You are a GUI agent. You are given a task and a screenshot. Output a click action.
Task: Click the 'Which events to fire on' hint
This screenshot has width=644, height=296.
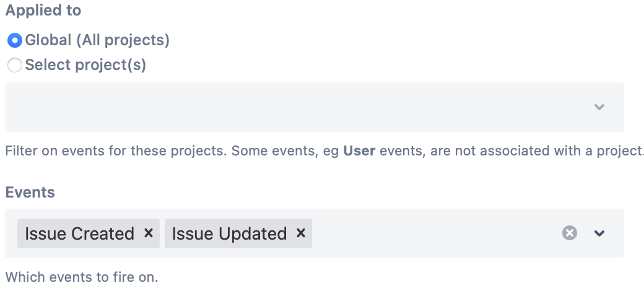[82, 277]
